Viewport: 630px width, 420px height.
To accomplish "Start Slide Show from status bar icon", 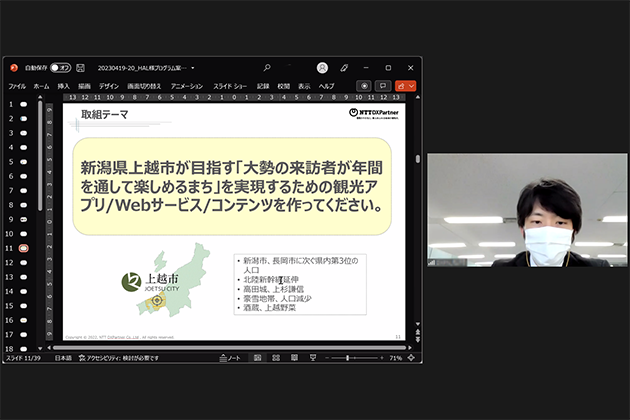I will pyautogui.click(x=313, y=358).
